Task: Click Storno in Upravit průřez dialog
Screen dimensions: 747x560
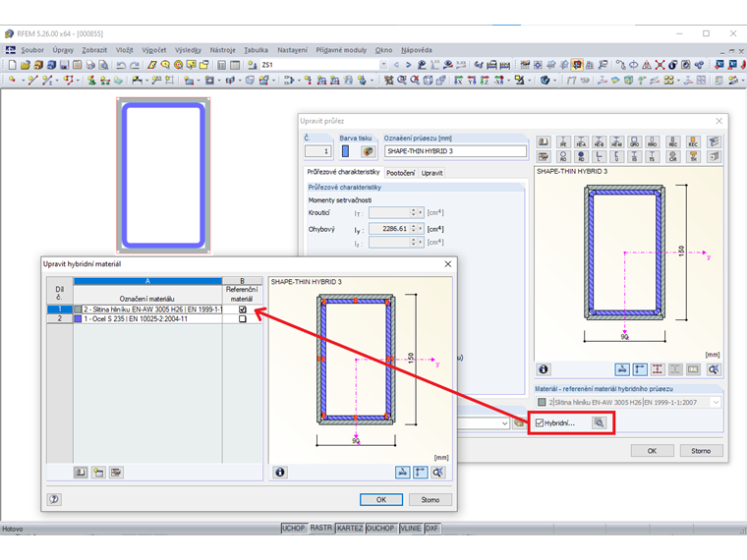Action: 701,451
